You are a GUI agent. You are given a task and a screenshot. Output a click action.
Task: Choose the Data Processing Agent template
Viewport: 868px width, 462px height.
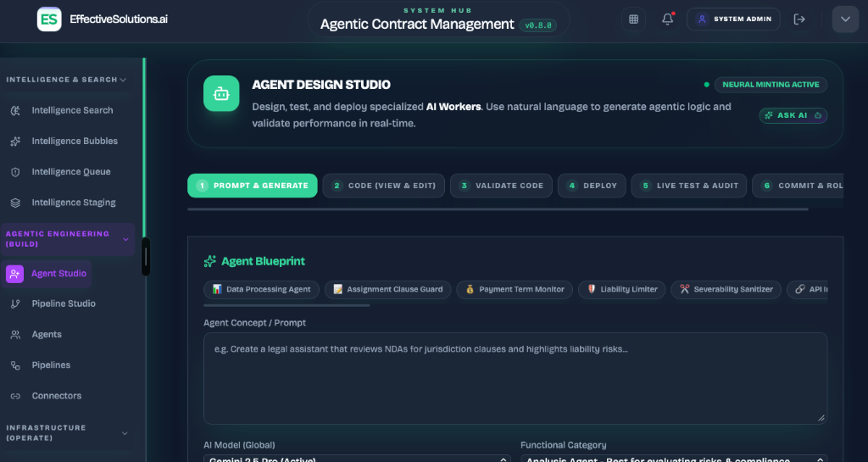(261, 289)
